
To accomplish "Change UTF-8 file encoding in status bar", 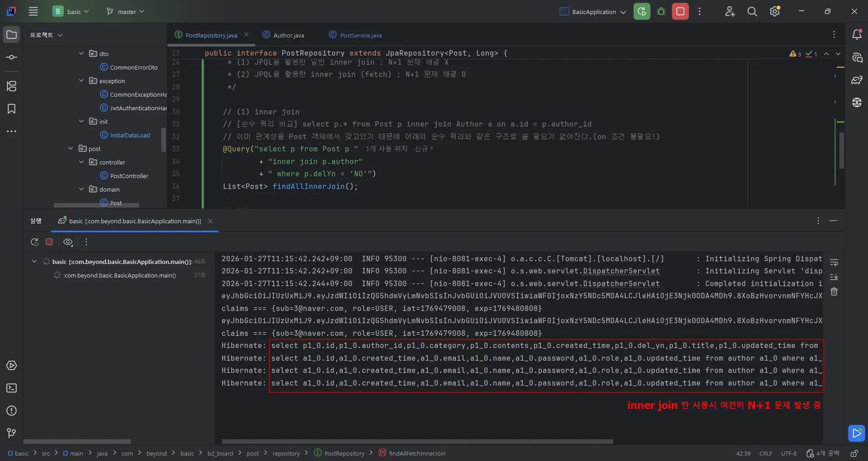I will tap(789, 453).
